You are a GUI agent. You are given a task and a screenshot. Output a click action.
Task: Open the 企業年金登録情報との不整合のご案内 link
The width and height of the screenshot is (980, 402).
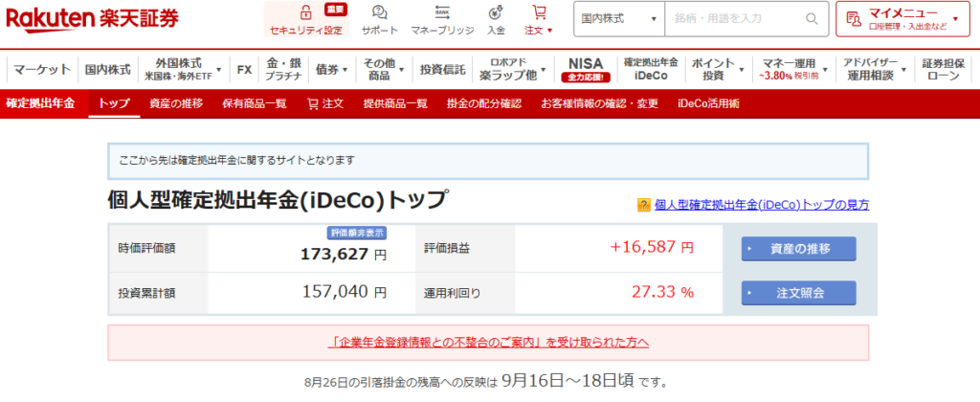tap(488, 342)
